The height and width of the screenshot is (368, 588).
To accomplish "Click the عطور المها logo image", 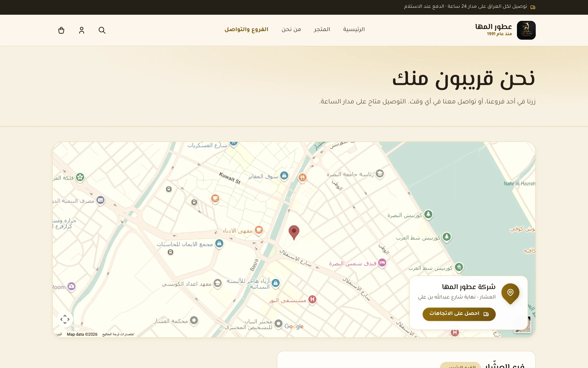I will coord(526,30).
